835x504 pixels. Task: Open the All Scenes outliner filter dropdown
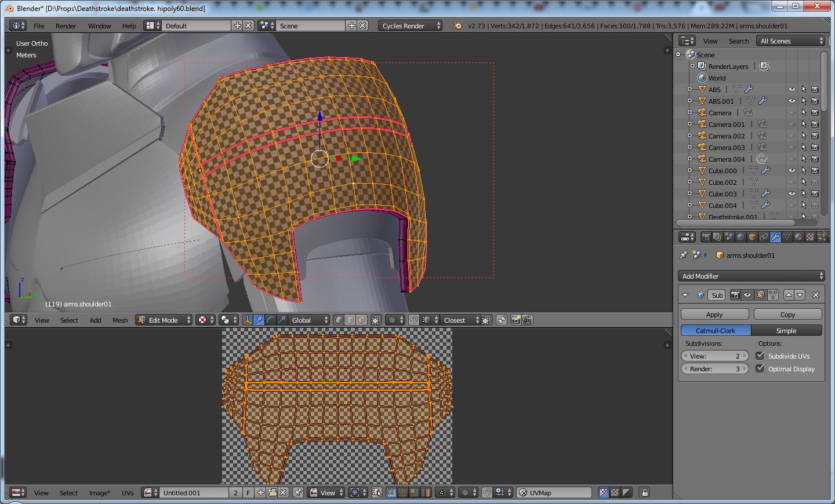pyautogui.click(x=791, y=41)
